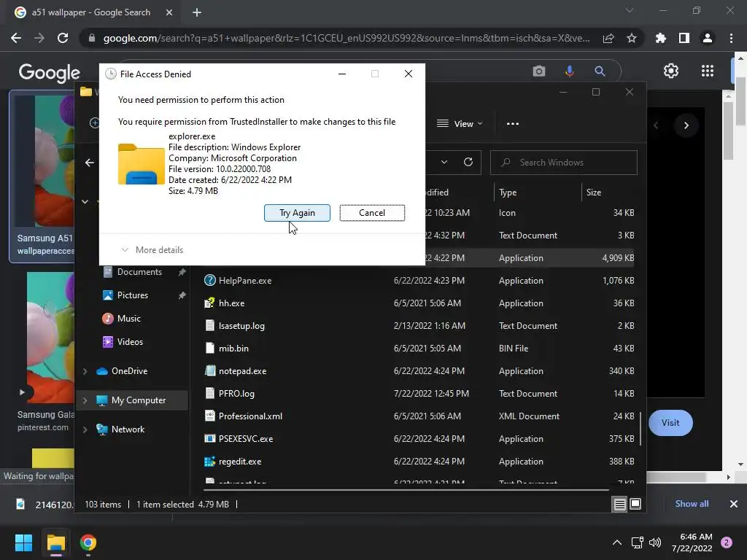Open Pictures in navigation pane
Screen dimensions: 747x560
133,295
